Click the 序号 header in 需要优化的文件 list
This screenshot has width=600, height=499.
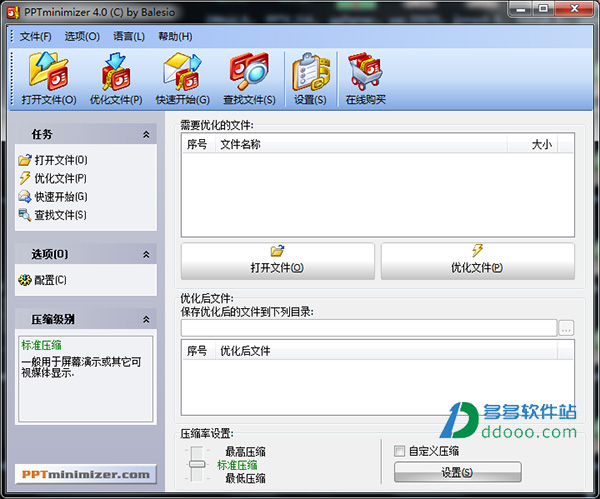pos(198,144)
